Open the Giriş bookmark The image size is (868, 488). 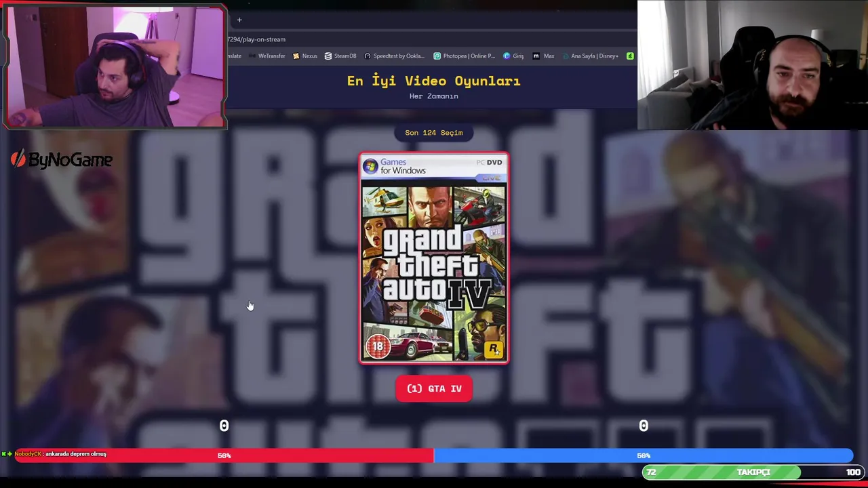(x=513, y=56)
